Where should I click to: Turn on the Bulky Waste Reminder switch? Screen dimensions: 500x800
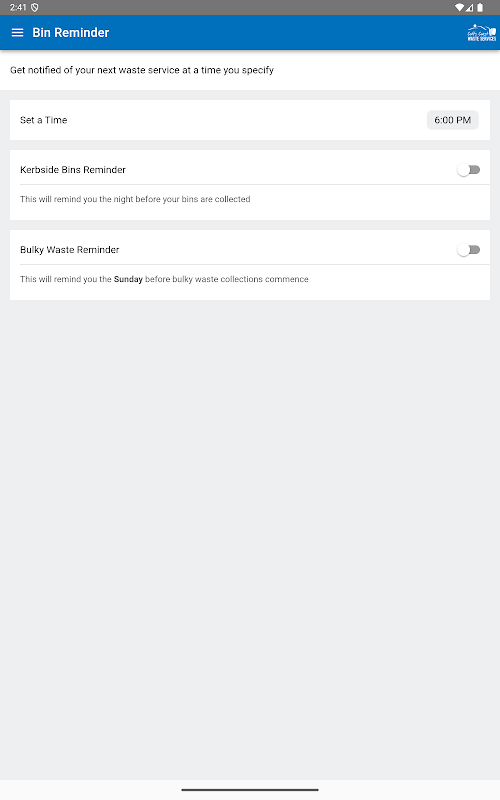468,250
